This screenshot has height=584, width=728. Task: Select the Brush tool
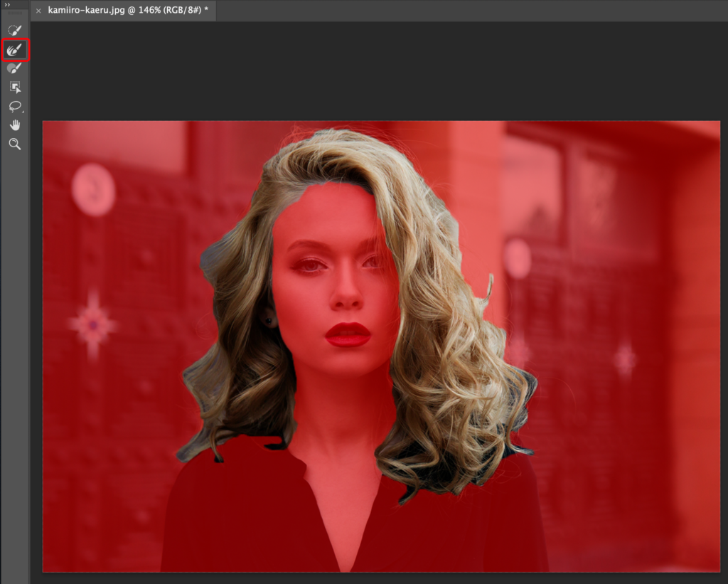pyautogui.click(x=15, y=69)
